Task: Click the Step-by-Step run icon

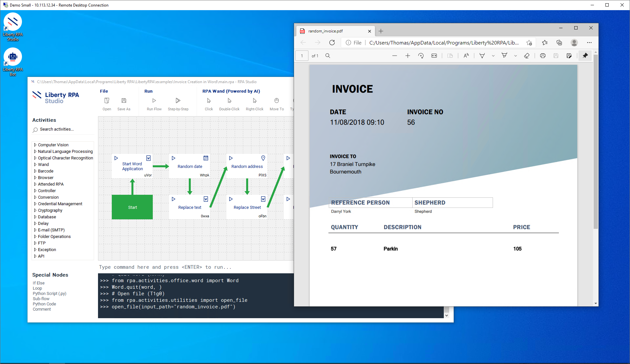Action: pyautogui.click(x=178, y=100)
